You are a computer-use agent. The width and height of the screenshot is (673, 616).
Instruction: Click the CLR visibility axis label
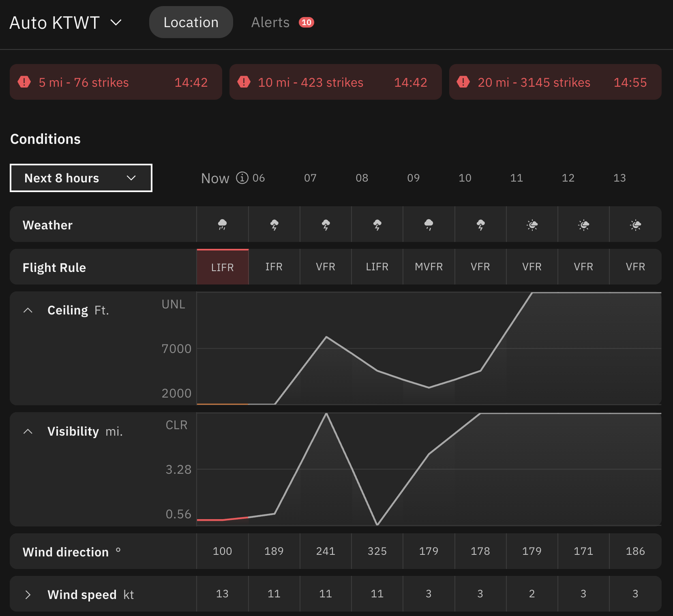click(x=176, y=425)
